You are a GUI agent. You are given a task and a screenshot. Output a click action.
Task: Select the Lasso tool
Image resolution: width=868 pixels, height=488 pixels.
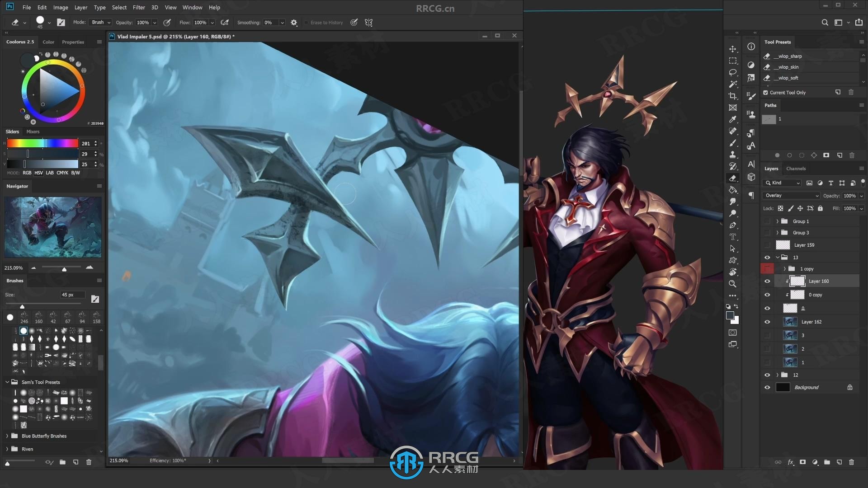tap(733, 72)
